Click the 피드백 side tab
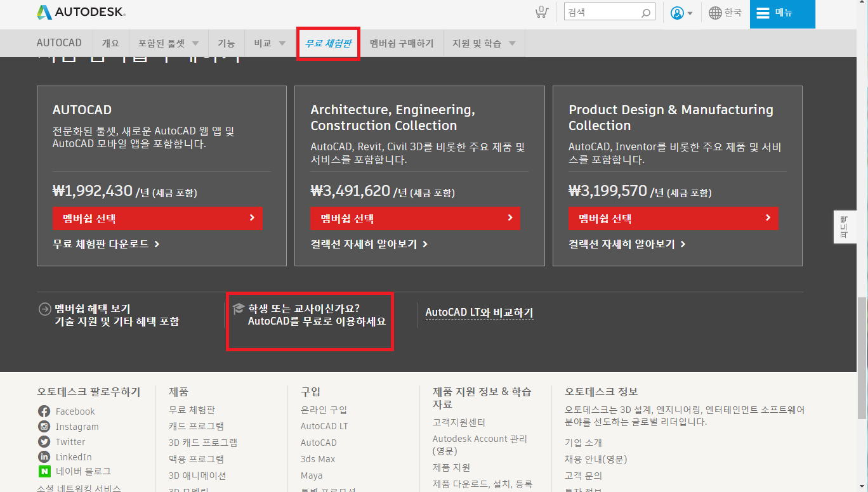 [x=845, y=226]
